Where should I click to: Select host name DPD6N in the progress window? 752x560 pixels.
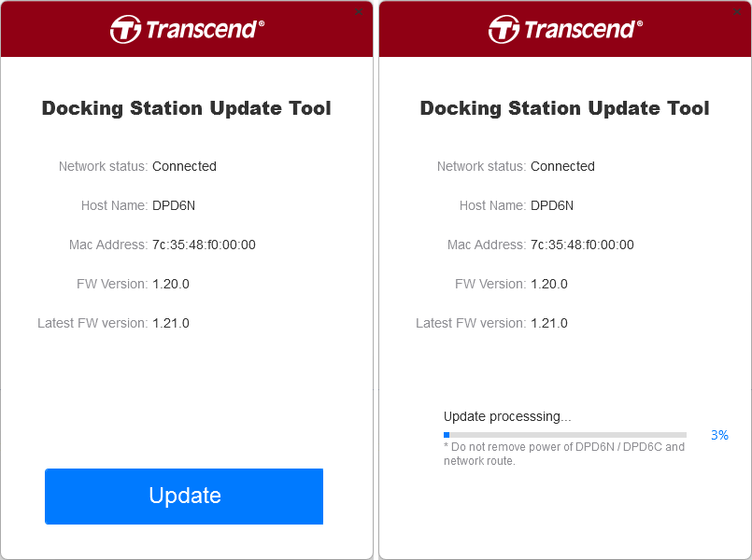pyautogui.click(x=552, y=205)
